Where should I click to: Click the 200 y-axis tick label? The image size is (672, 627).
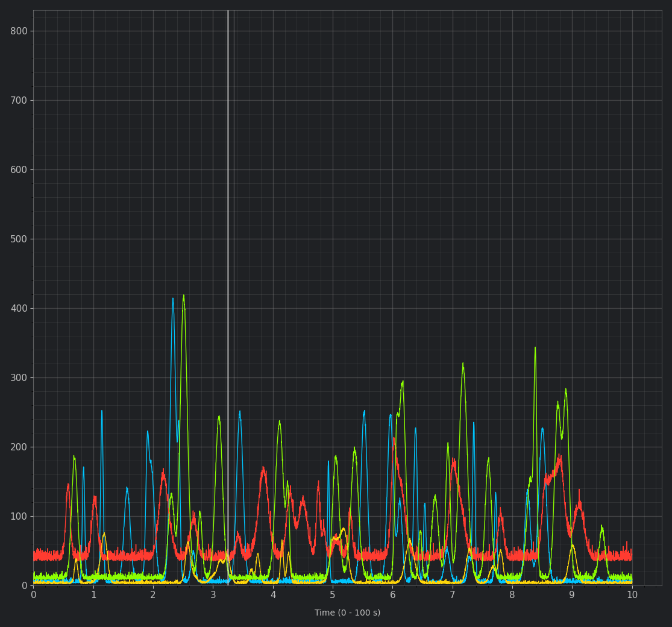pyautogui.click(x=19, y=447)
